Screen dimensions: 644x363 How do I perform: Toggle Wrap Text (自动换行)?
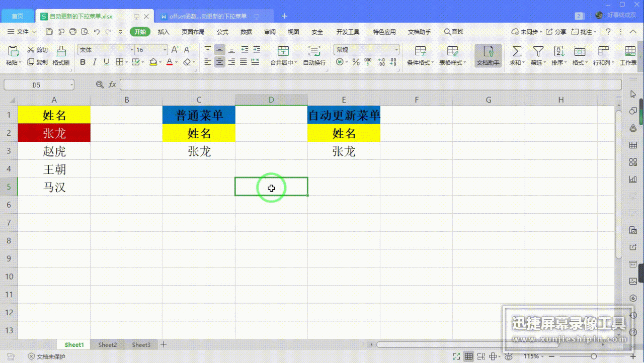click(x=314, y=56)
